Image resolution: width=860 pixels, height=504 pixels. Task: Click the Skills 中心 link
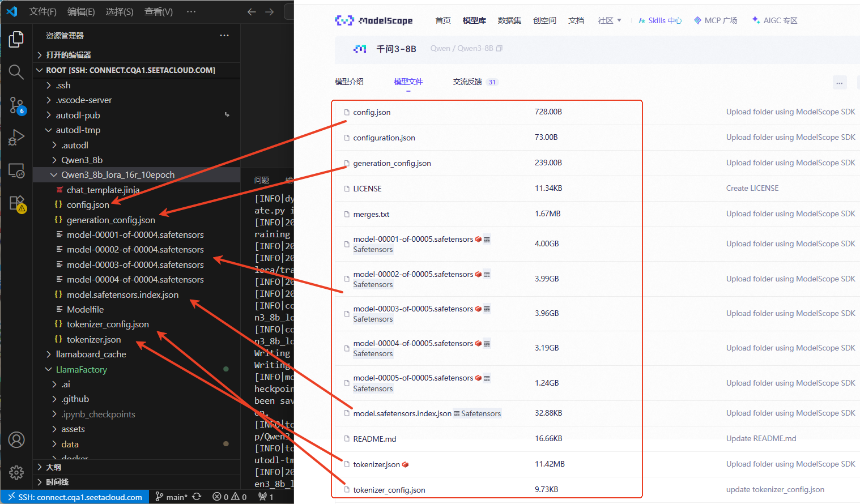click(x=660, y=20)
